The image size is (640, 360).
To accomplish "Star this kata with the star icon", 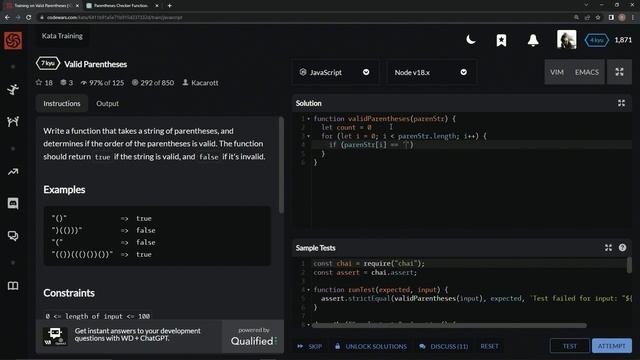I will 39,82.
